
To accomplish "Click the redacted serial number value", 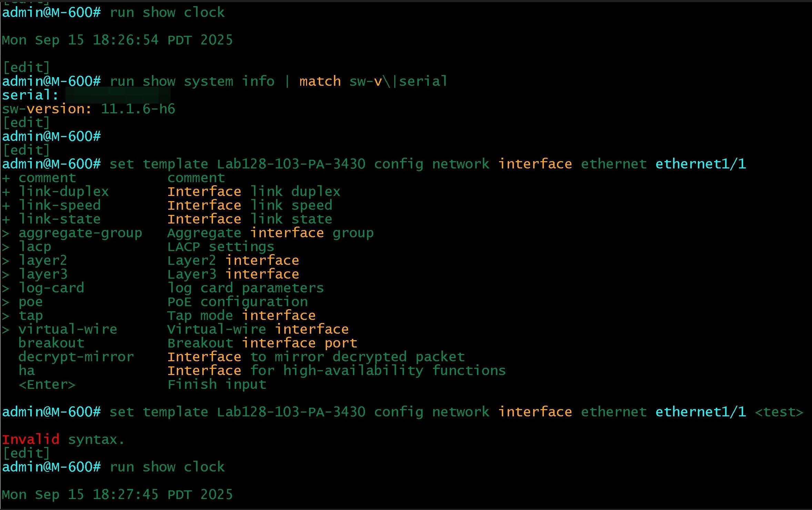I will coord(118,95).
